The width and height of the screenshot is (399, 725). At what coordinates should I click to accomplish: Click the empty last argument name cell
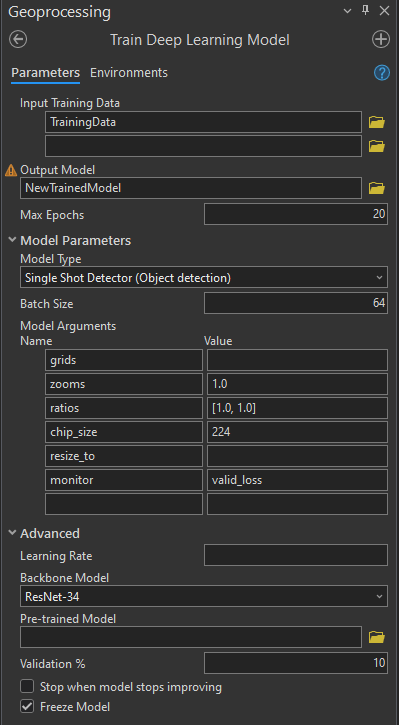click(x=124, y=504)
